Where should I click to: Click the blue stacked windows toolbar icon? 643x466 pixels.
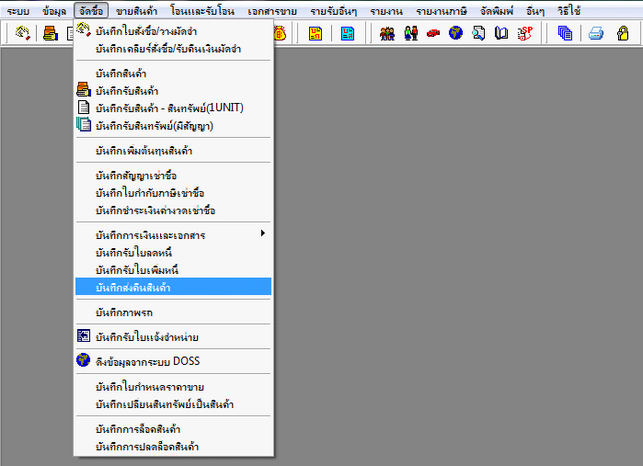pyautogui.click(x=565, y=33)
